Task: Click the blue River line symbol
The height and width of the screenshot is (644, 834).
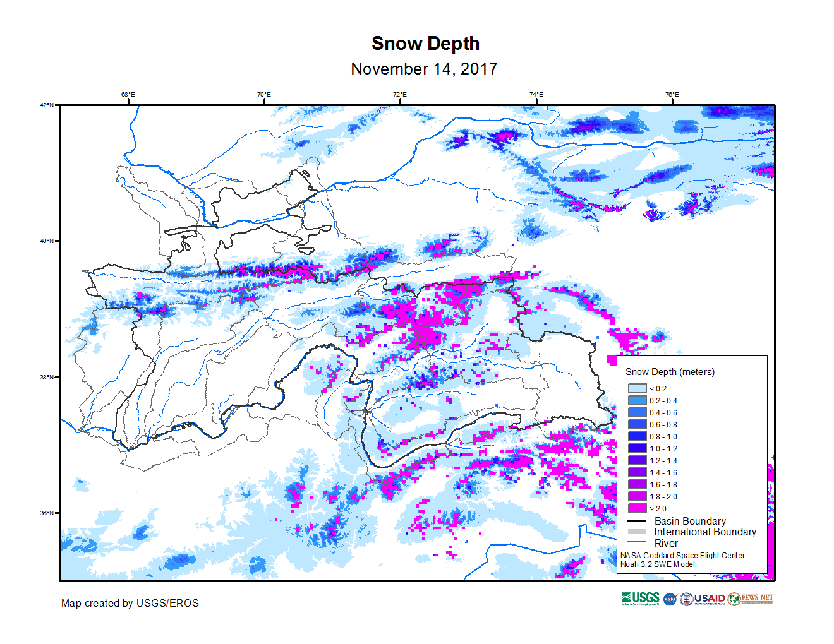Action: tap(637, 542)
